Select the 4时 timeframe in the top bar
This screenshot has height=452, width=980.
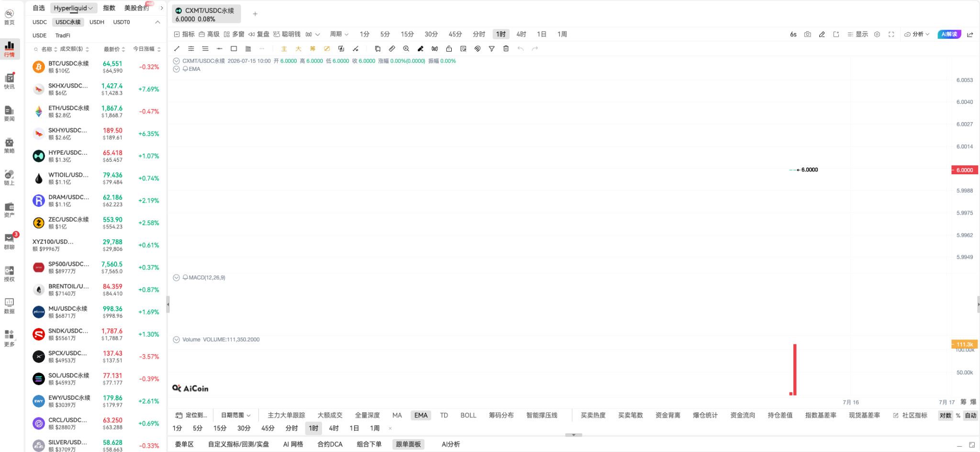coord(521,34)
